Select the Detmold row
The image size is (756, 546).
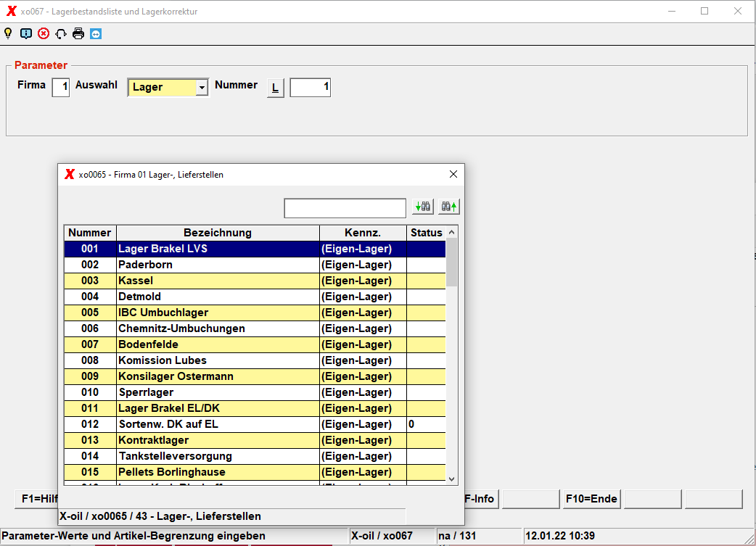coord(255,297)
